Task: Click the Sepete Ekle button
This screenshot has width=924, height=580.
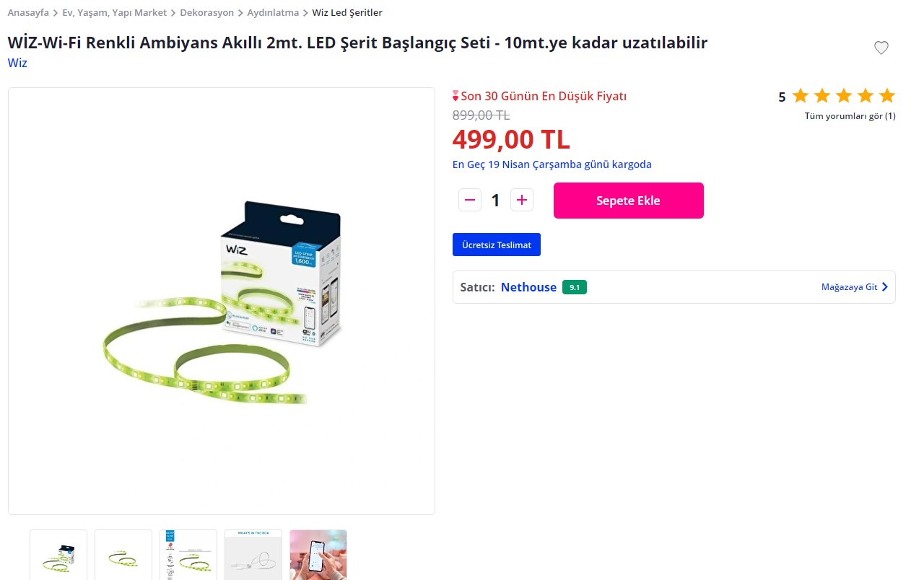Action: click(x=628, y=201)
